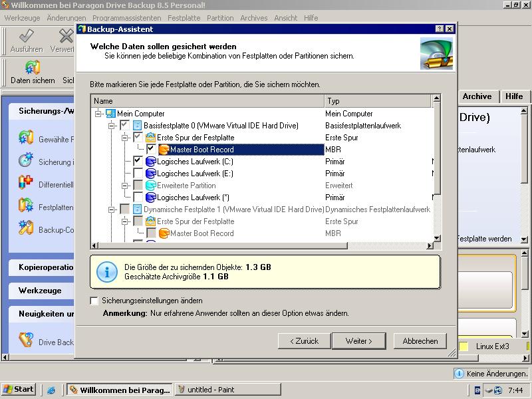Collapse the Erweiterte Partition node
Screen dimensions: 532x399
(124, 186)
